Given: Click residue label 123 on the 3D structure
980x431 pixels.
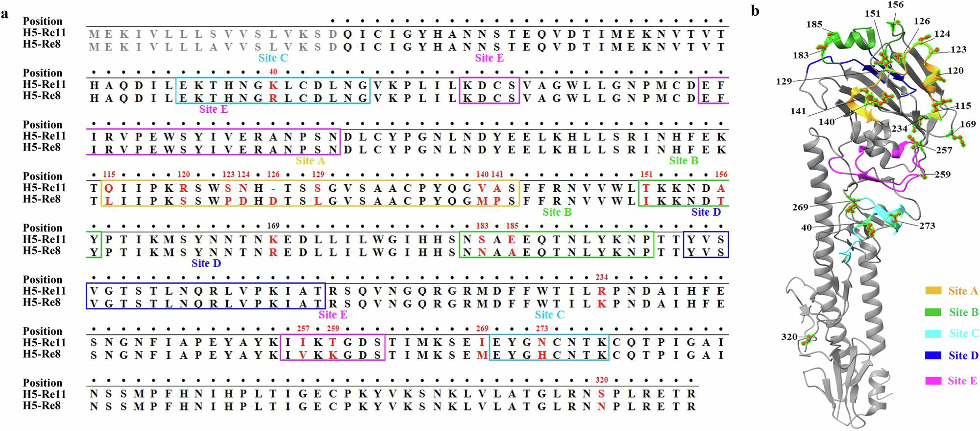Looking at the screenshot, I should tap(958, 50).
